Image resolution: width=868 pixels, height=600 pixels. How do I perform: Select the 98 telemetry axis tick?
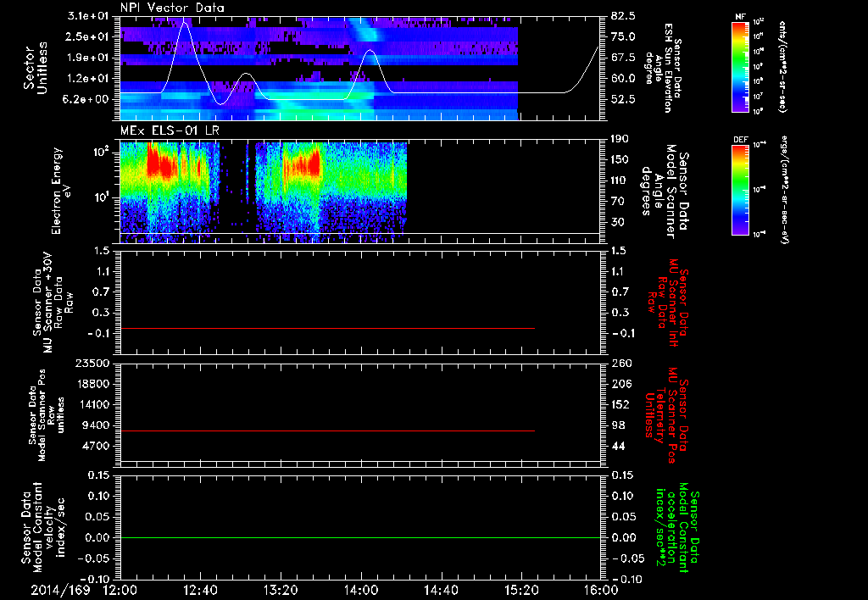pyautogui.click(x=618, y=425)
